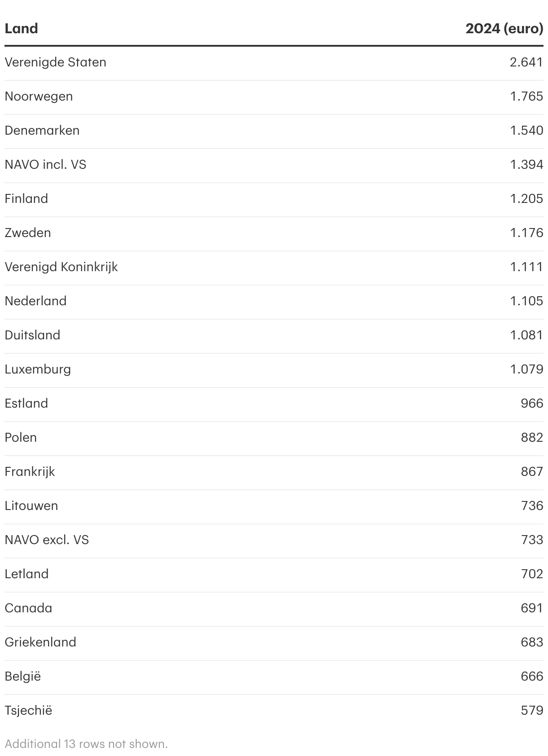Click Finland in the table
This screenshot has height=756, width=548.
pos(26,199)
